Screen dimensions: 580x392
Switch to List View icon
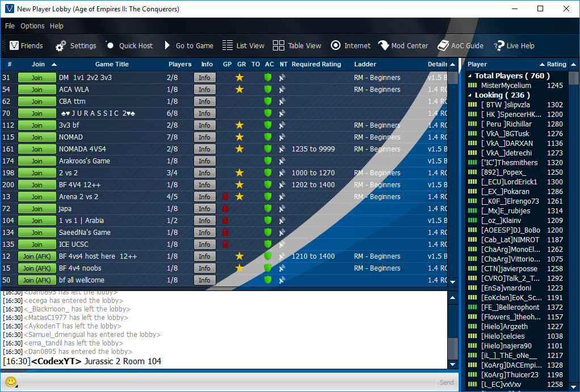[x=228, y=45]
